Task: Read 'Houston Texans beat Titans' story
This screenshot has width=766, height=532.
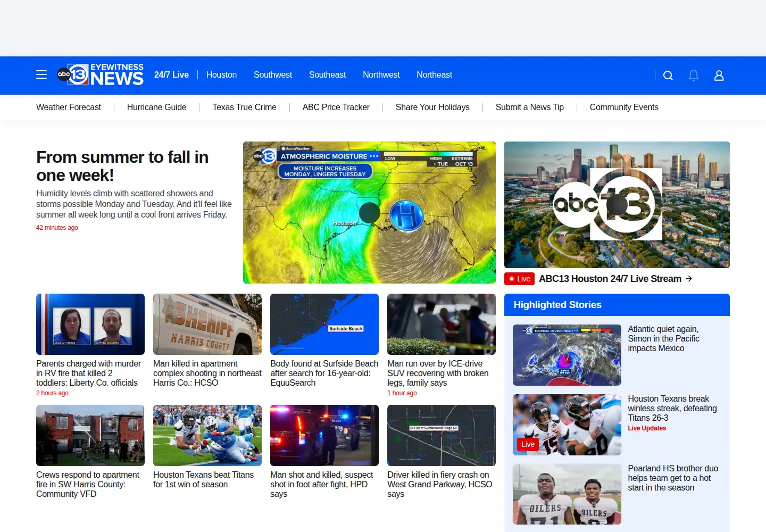Action: [x=204, y=480]
